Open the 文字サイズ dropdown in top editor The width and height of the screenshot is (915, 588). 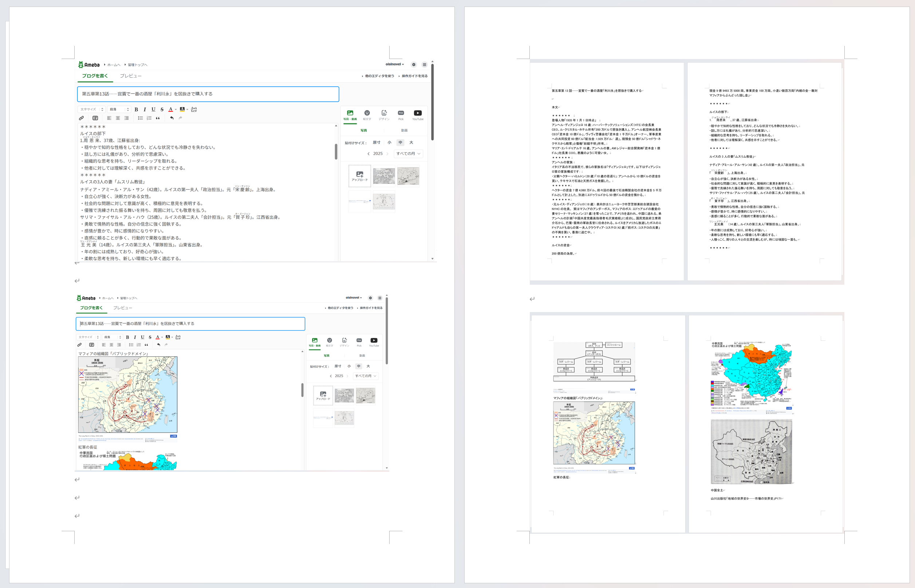pyautogui.click(x=92, y=110)
